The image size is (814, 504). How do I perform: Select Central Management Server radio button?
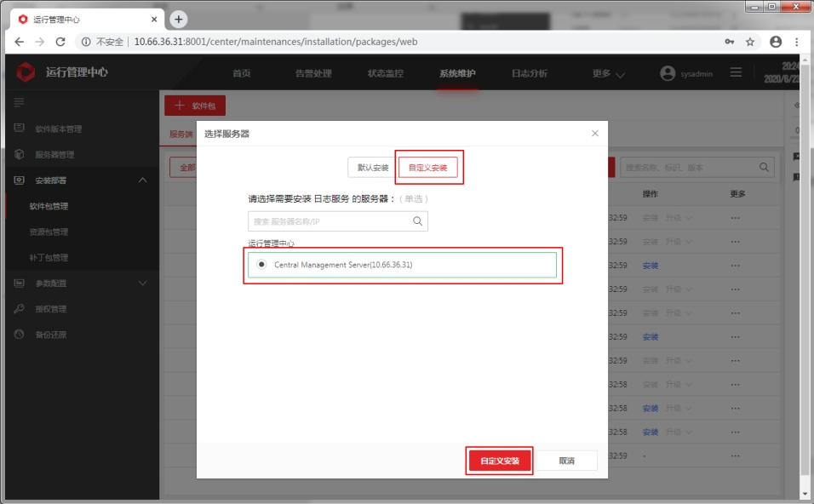tap(261, 265)
